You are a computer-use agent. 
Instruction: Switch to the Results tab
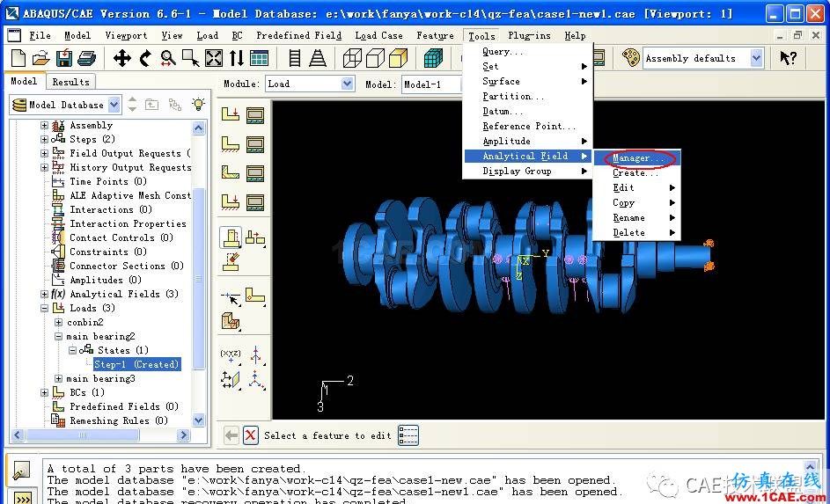click(x=71, y=82)
